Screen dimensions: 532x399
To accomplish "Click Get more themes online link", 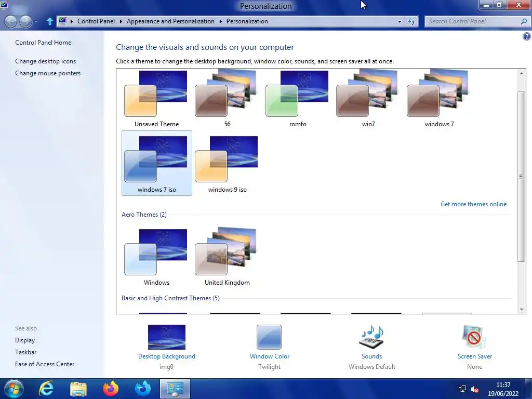I will 473,204.
